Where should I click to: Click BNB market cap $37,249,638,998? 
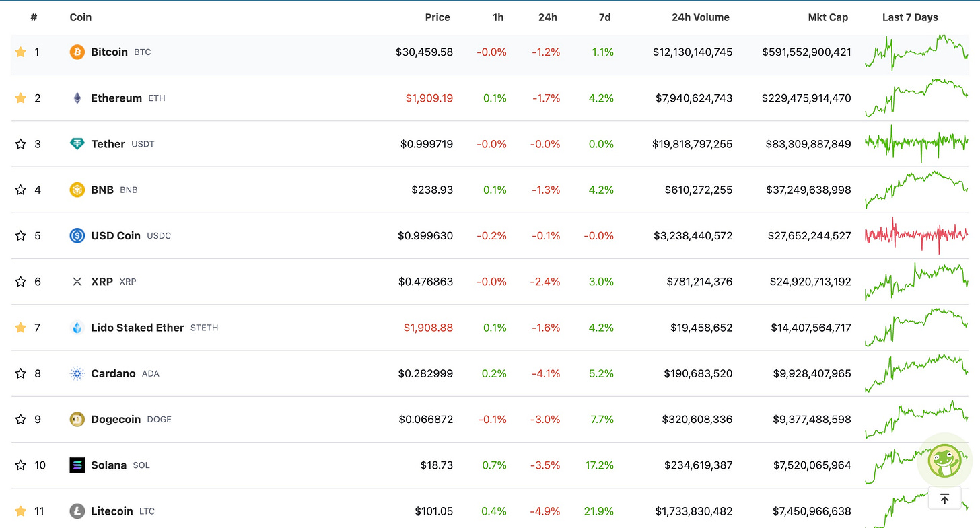(808, 190)
